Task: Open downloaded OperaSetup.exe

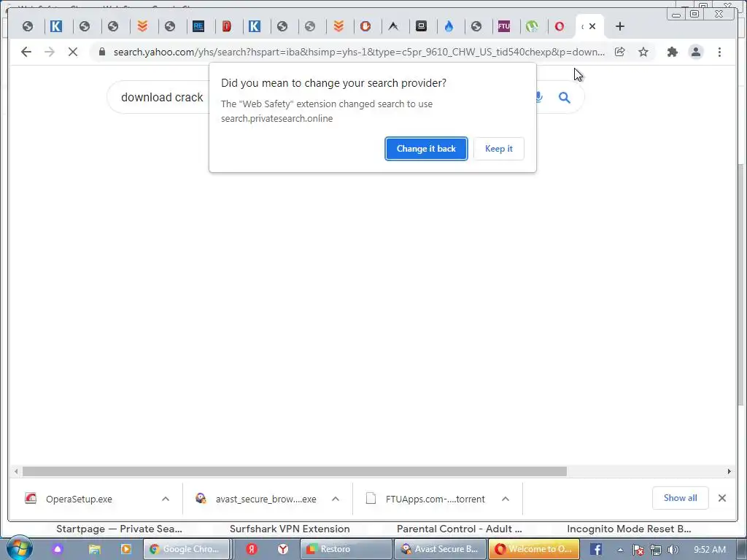Action: coord(79,499)
